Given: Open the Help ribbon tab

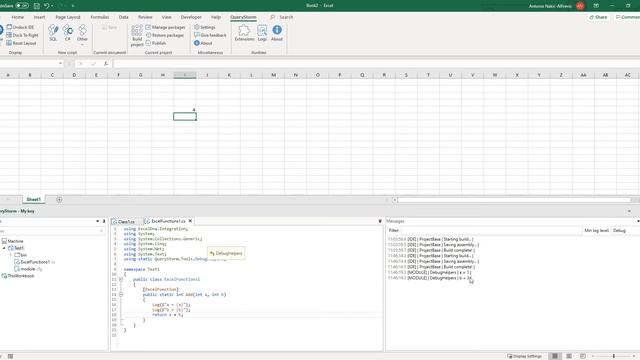Looking at the screenshot, I should [216, 17].
